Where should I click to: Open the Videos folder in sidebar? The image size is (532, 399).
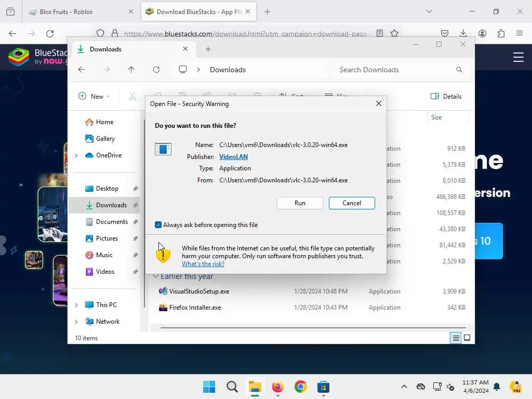tap(104, 271)
